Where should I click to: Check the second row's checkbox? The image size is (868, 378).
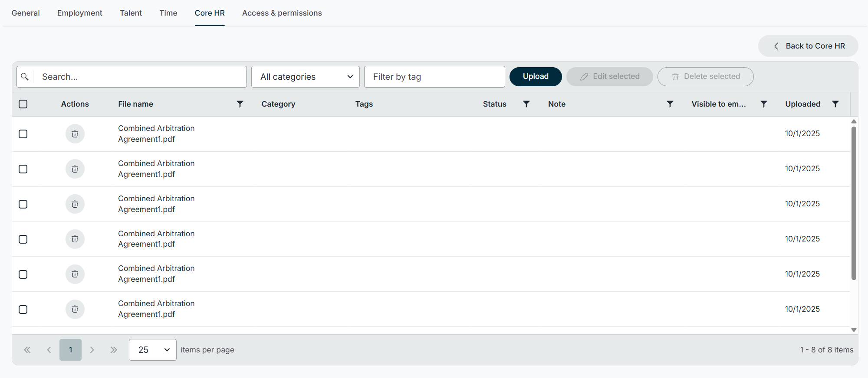(23, 169)
